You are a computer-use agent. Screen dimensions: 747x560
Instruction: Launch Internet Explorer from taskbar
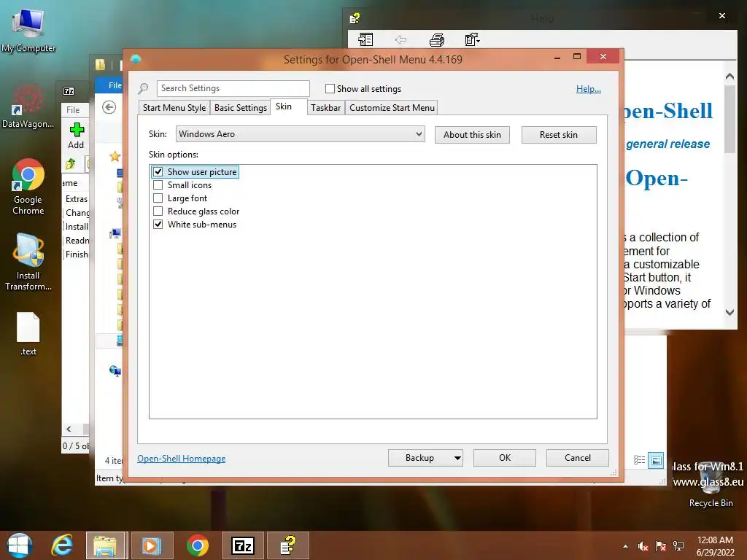click(x=63, y=545)
